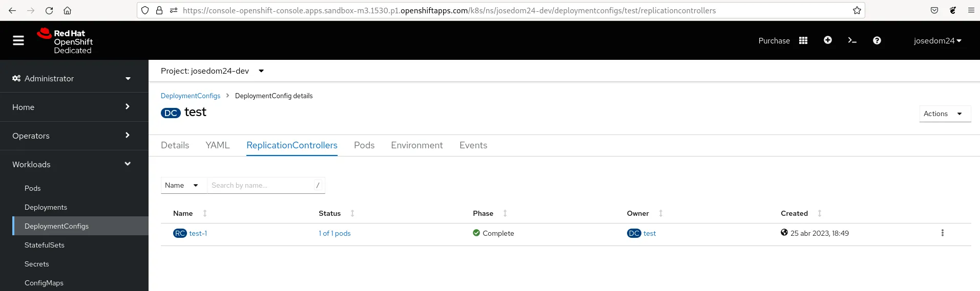
Task: Open the help question mark menu
Action: pos(877,40)
